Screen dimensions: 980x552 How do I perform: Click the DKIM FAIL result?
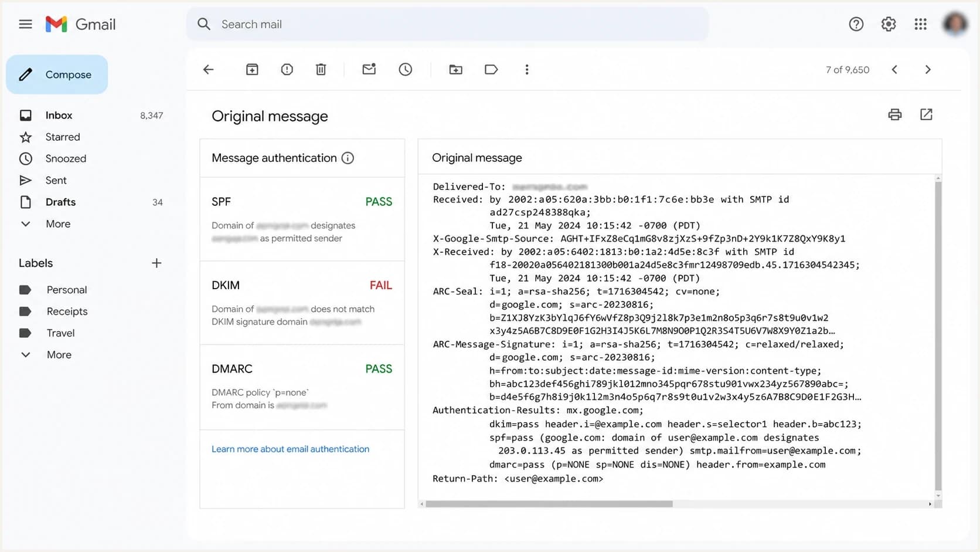tap(380, 286)
